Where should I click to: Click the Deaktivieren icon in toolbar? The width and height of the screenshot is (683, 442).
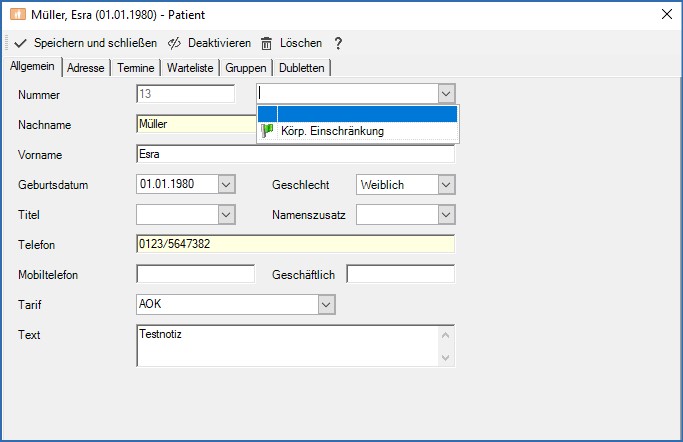(175, 44)
